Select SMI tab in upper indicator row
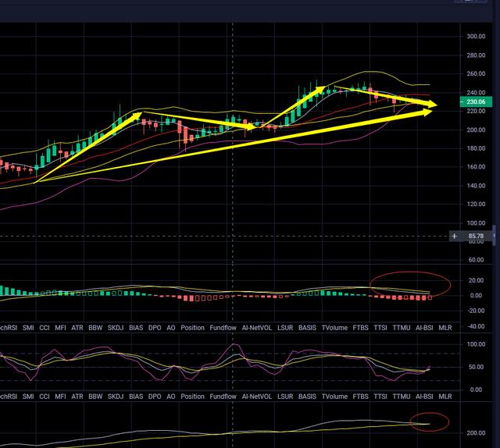Screen dimensions: 500x448 pyautogui.click(x=29, y=329)
